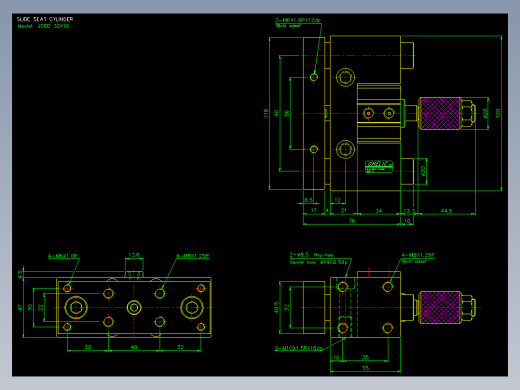Click the "56" vertical dimension value
The image size is (520, 390).
(x=287, y=113)
